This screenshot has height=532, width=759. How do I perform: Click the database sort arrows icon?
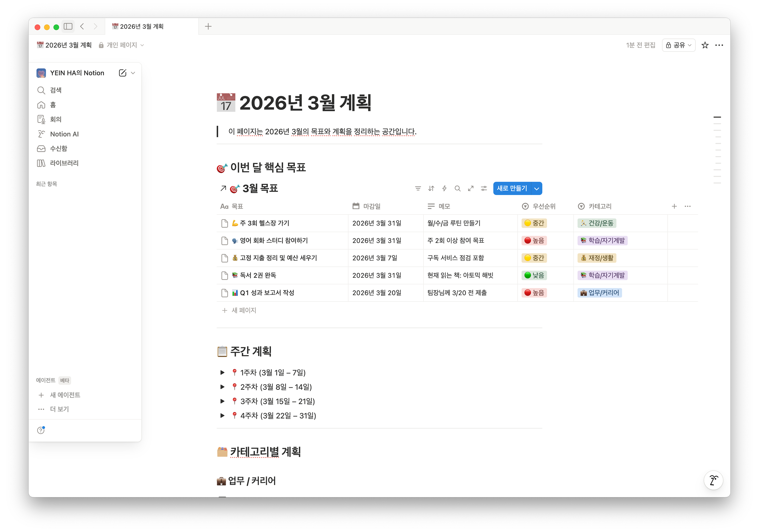[431, 188]
